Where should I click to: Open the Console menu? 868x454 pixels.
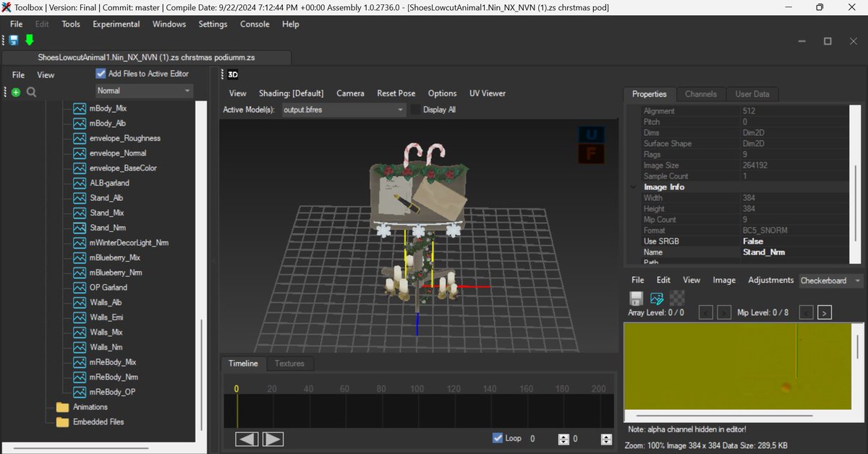point(255,24)
